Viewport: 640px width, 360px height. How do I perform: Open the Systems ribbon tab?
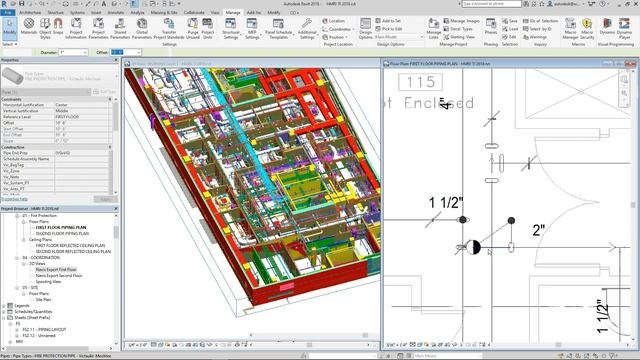(77, 13)
